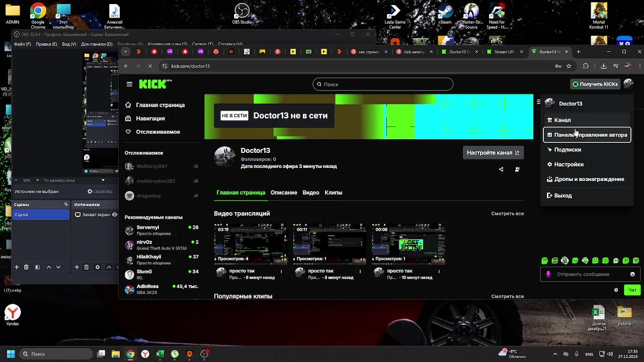This screenshot has width=644, height=362.
Task: Open the Kick hamburger menu
Action: 129,84
